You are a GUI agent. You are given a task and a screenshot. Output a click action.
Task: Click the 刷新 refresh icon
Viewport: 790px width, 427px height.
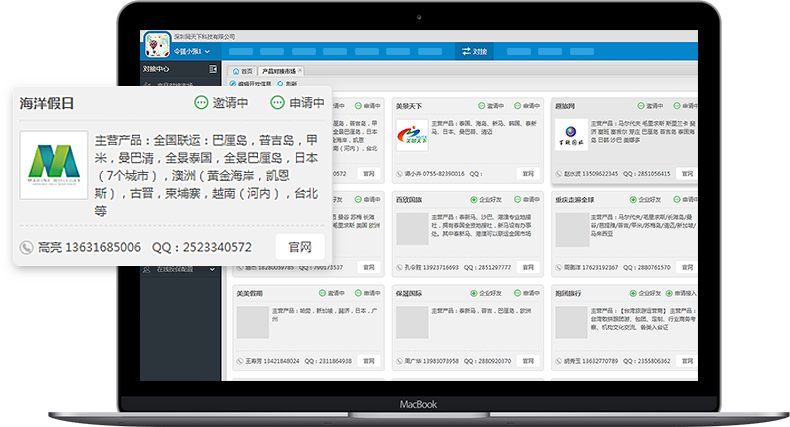tap(280, 84)
